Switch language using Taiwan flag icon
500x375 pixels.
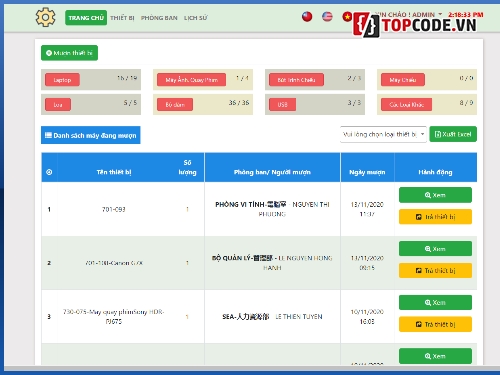pyautogui.click(x=307, y=16)
